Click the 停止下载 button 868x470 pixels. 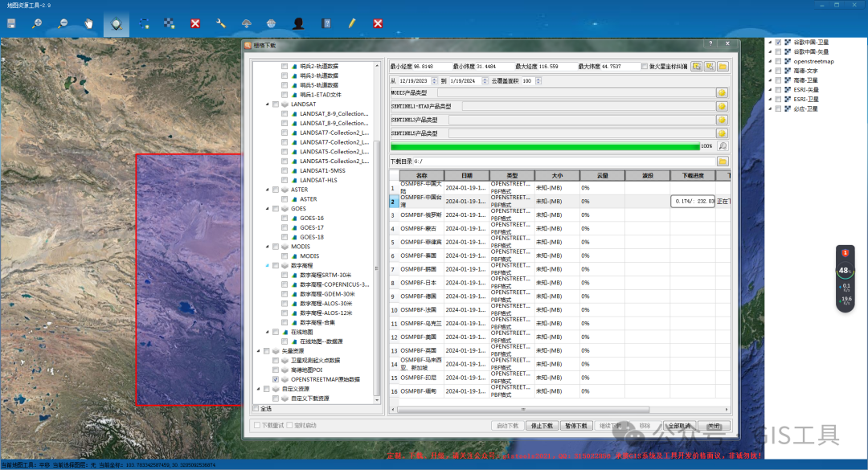coord(542,426)
